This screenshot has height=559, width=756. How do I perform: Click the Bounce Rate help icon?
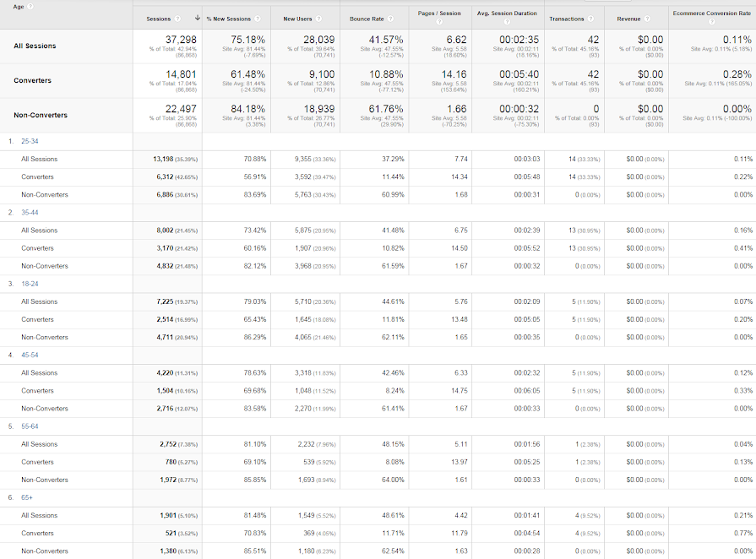point(390,19)
